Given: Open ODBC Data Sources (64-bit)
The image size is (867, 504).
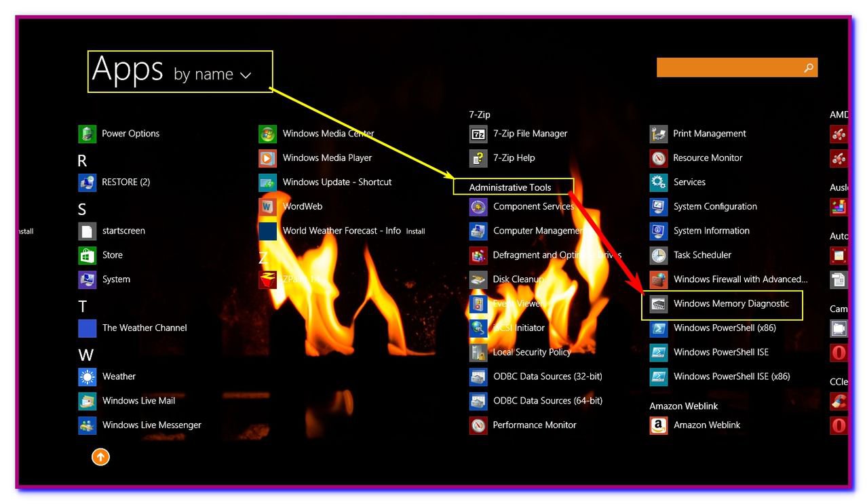Looking at the screenshot, I should (536, 401).
